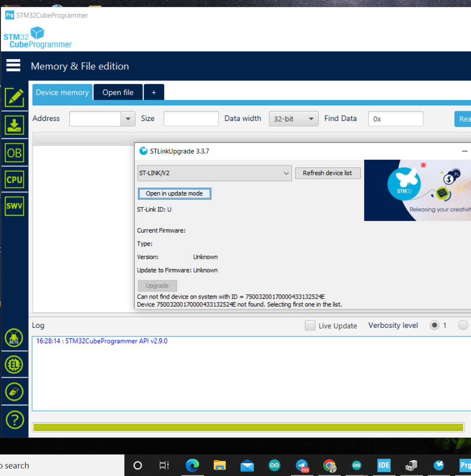This screenshot has width=471, height=476.
Task: Click log line STM32CubeProgrammer API v2.9.0
Action: click(102, 341)
